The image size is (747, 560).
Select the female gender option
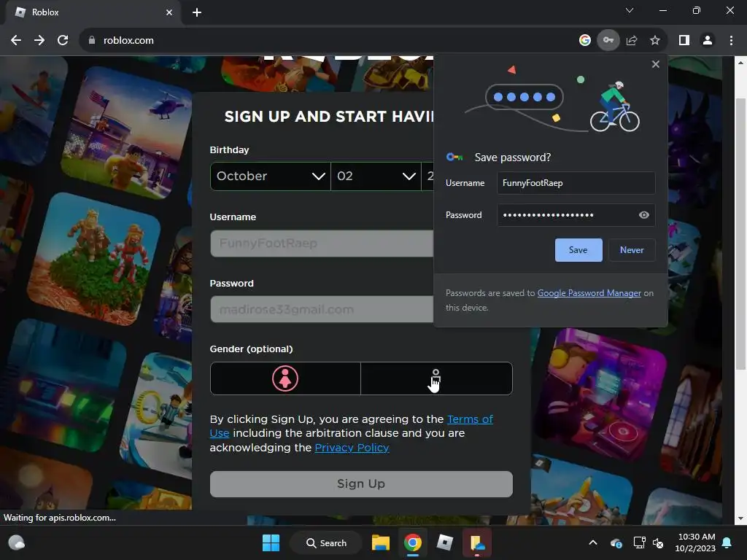[x=285, y=378]
